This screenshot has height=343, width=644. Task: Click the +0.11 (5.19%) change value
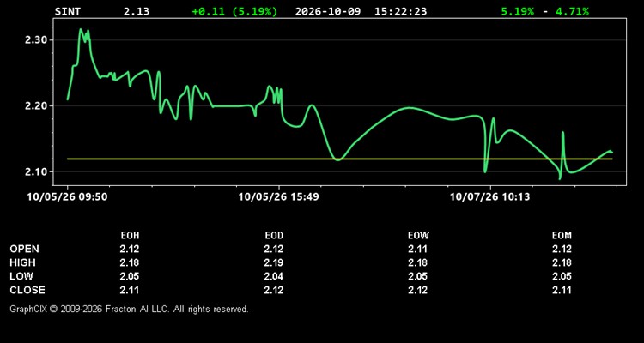tap(234, 12)
